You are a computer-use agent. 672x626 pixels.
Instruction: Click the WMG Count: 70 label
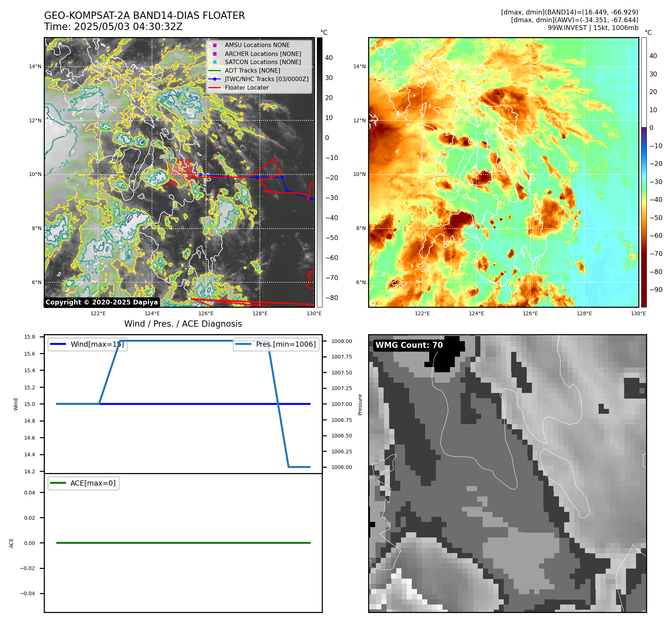pyautogui.click(x=409, y=345)
